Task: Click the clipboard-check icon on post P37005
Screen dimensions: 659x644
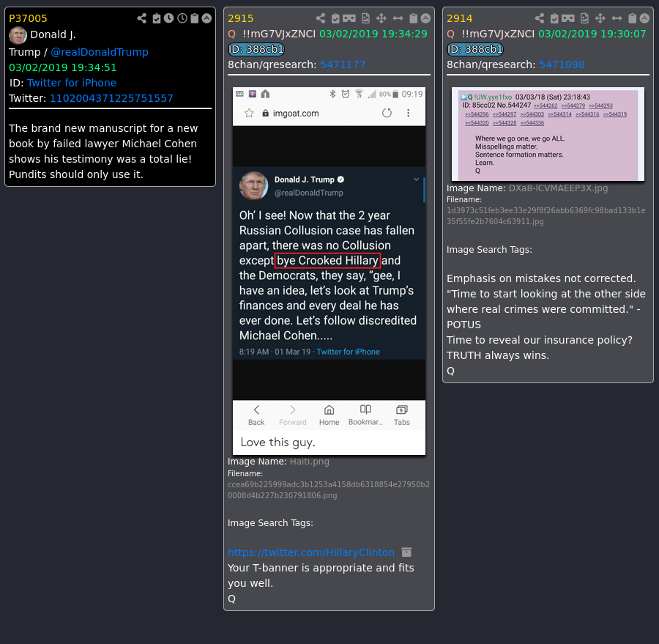Action: point(157,18)
